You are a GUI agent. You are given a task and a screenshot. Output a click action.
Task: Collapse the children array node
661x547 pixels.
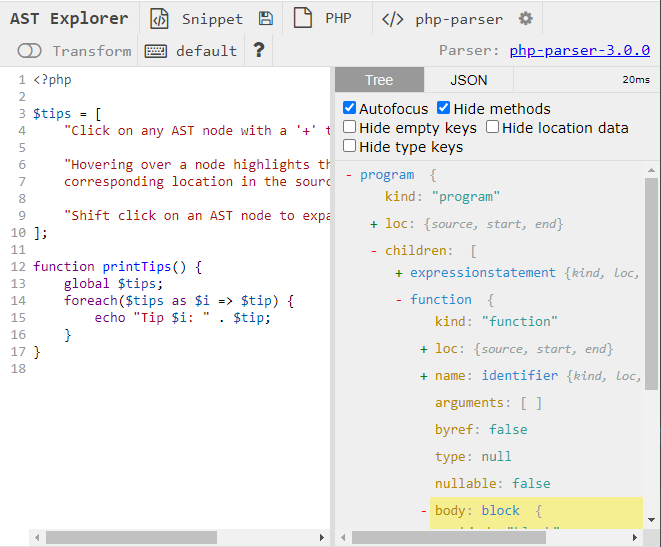pos(374,251)
